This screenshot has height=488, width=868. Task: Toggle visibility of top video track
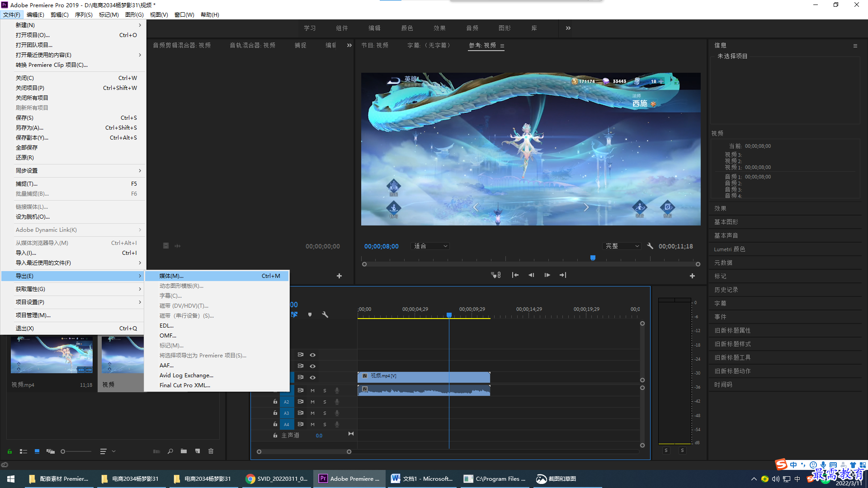tap(312, 355)
